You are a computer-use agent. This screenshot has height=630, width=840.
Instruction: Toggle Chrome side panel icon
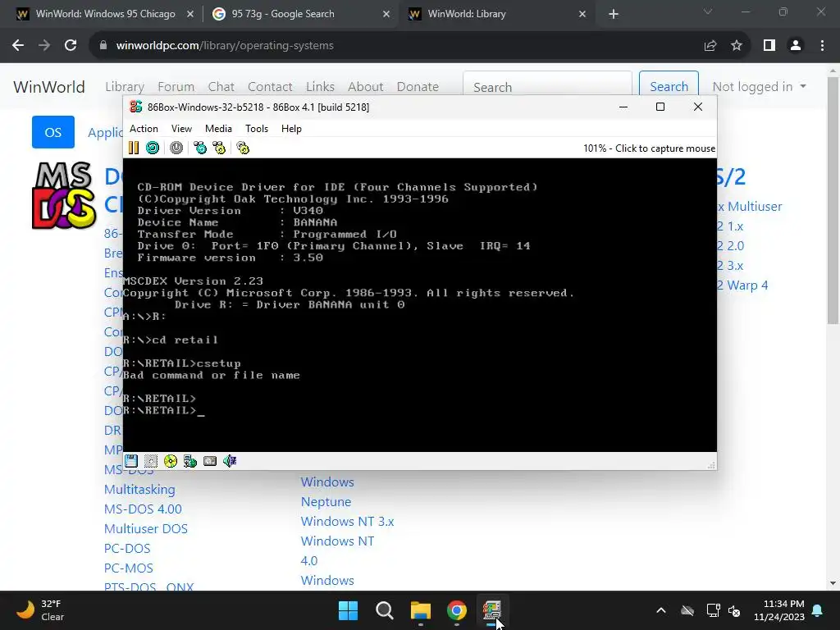(x=769, y=46)
